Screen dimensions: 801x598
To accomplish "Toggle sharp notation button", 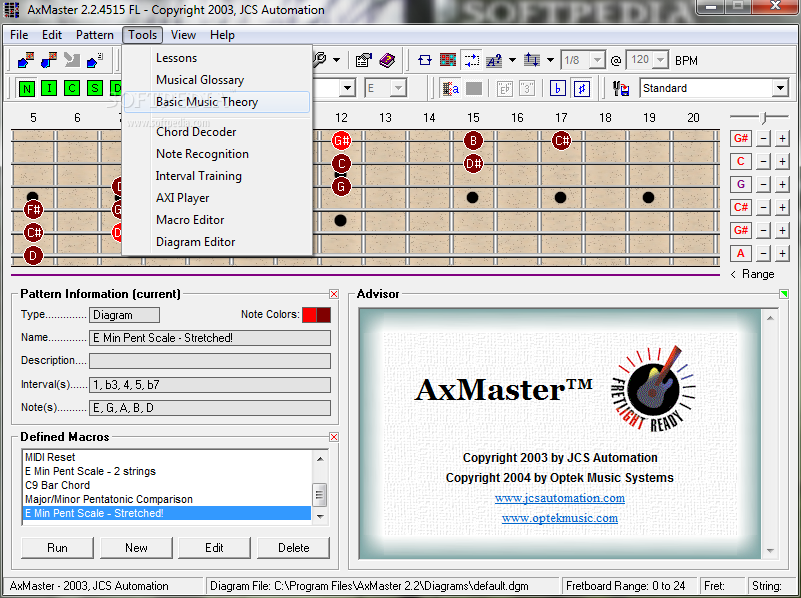I will coord(581,89).
